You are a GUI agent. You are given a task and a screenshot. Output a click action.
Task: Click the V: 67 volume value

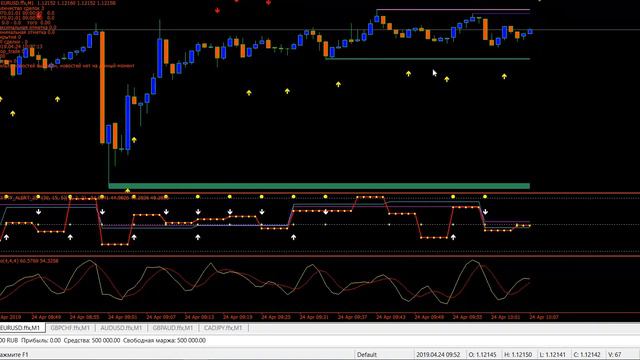614,354
